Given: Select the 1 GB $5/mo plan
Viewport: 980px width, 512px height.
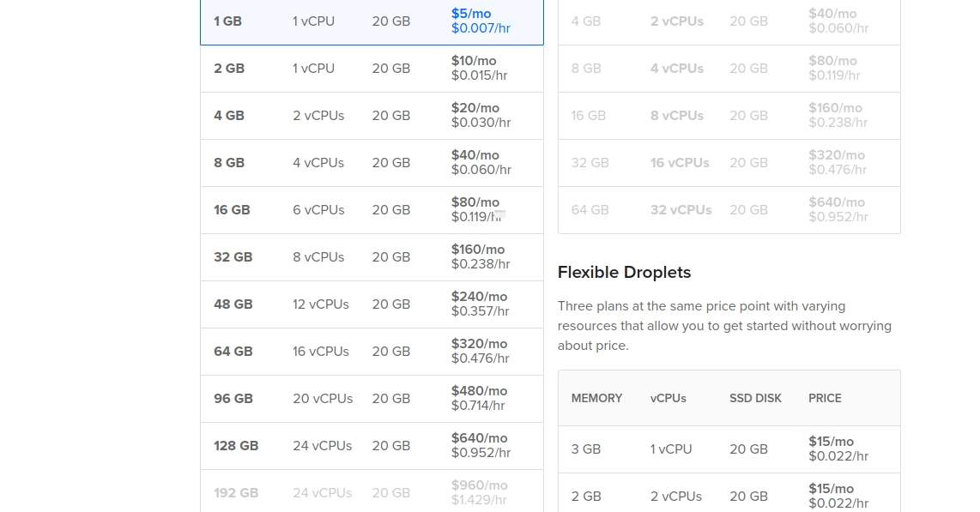Looking at the screenshot, I should point(372,21).
